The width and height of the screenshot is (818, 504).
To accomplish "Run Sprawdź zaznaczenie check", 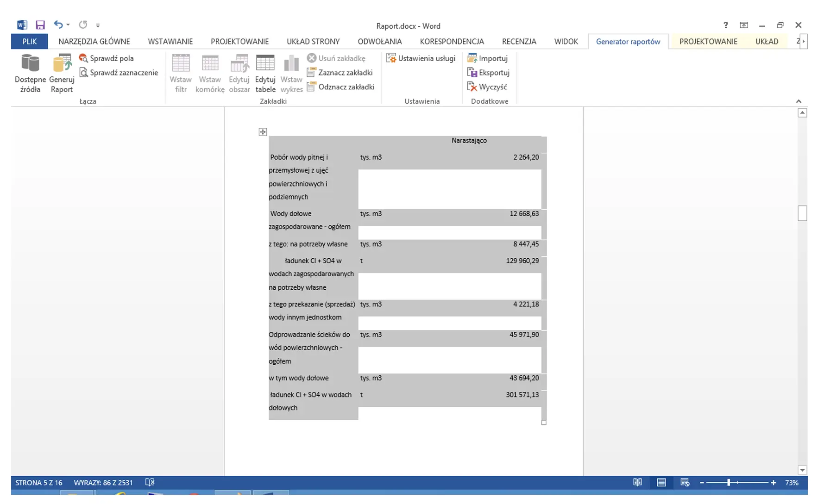I will pos(119,73).
